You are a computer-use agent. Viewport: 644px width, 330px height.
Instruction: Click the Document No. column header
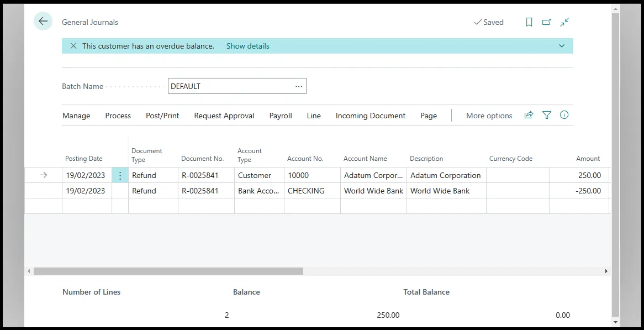(203, 159)
